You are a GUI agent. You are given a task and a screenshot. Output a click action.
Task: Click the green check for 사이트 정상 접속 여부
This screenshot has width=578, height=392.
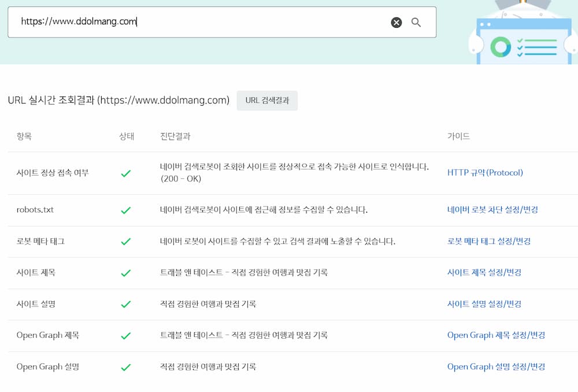(x=125, y=173)
